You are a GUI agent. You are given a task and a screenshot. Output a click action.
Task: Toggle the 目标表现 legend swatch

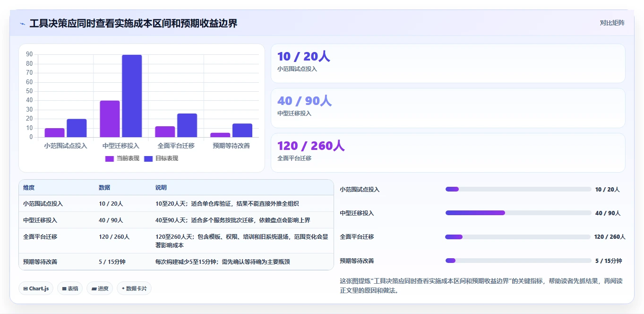pos(148,159)
